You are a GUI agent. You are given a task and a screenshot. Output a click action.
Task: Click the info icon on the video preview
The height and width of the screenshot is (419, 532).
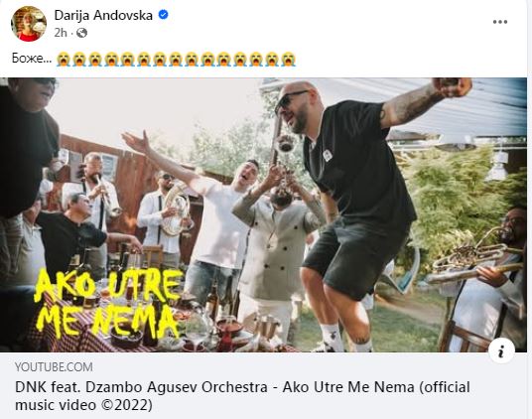(501, 350)
